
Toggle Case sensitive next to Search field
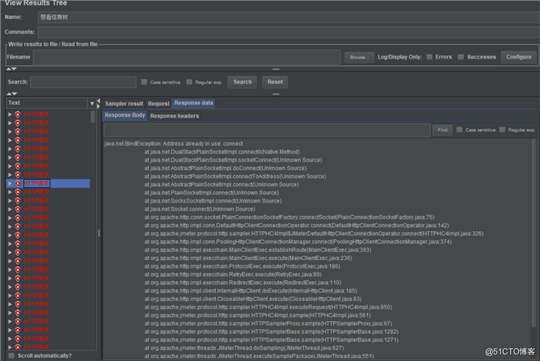144,82
